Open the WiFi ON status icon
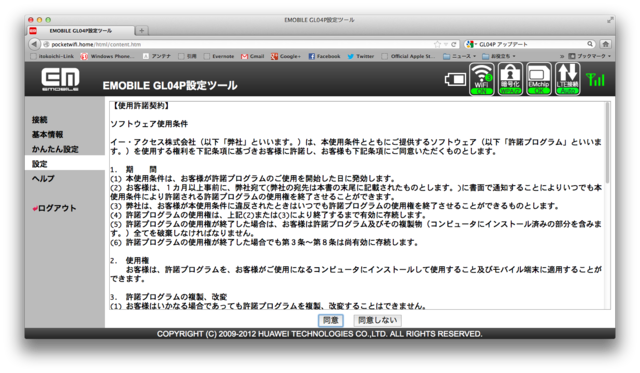This screenshot has width=640, height=373. (x=482, y=79)
